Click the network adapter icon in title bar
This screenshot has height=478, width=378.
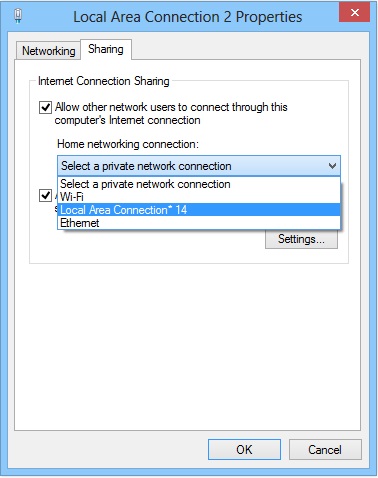18,16
